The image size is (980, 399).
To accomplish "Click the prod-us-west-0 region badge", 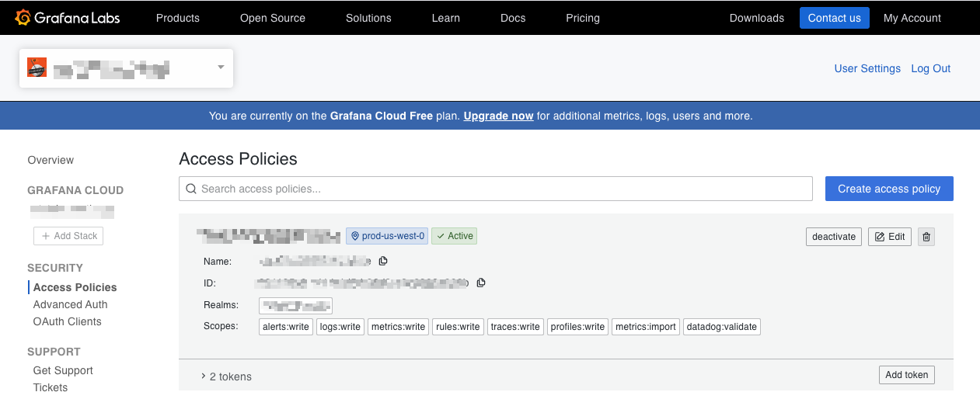I will pyautogui.click(x=387, y=236).
